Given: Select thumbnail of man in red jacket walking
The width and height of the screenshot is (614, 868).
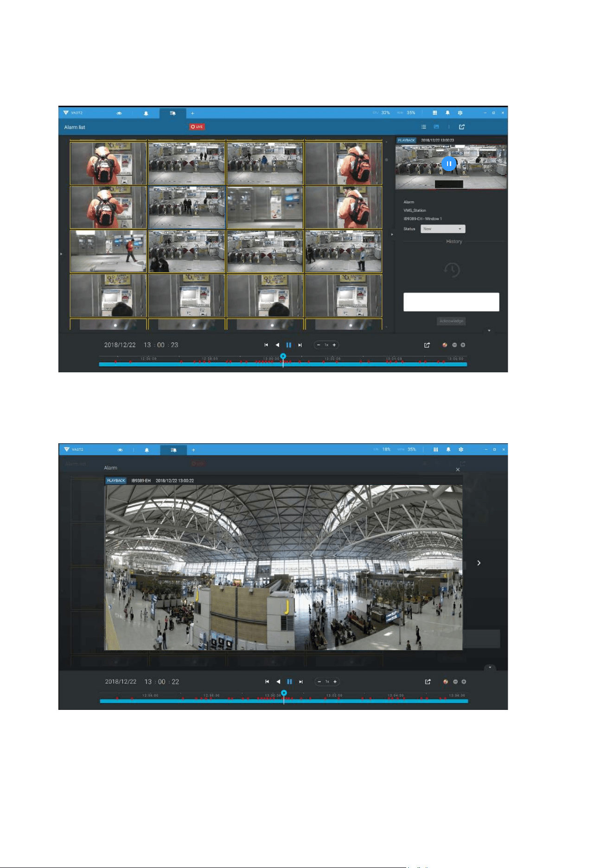Looking at the screenshot, I should pos(108,251).
